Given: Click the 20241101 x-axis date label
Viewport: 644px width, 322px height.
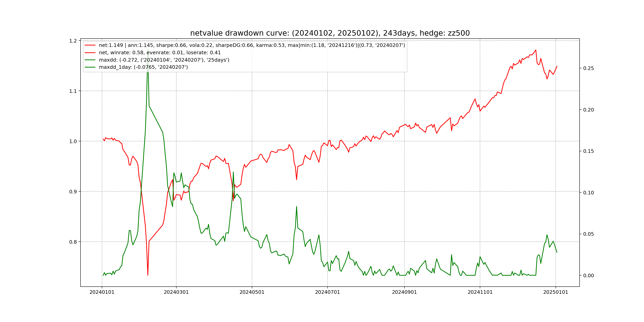Looking at the screenshot, I should (480, 292).
